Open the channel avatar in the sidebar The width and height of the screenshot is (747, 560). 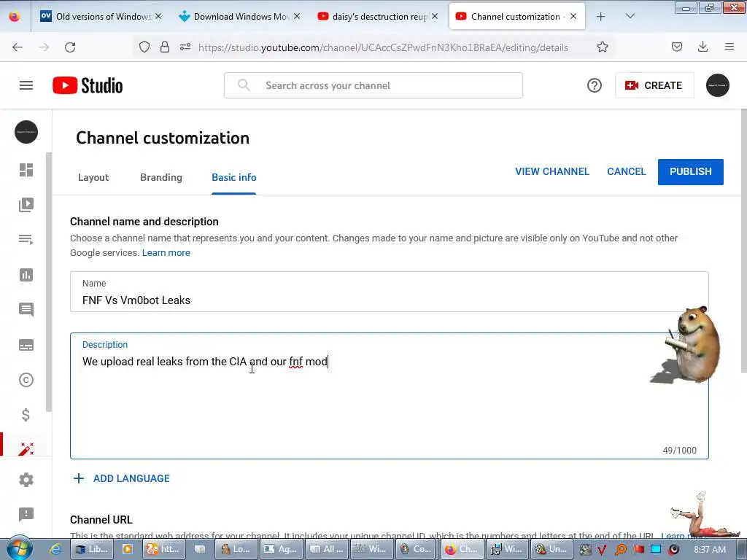click(x=26, y=132)
